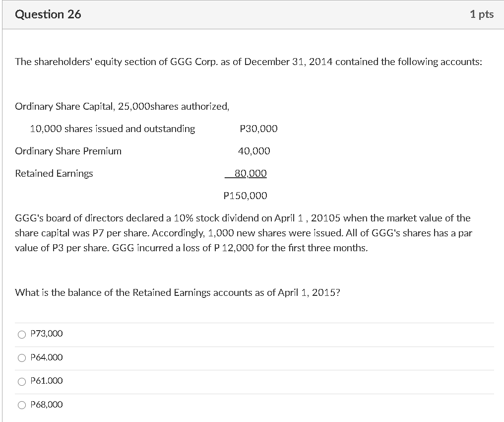
Task: Click the P64.000 answer label text
Action: click(47, 357)
